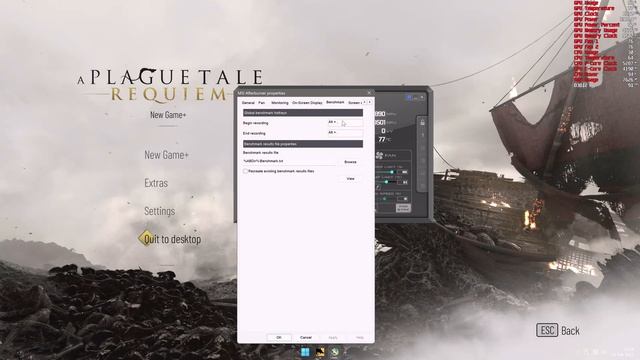Viewport: 640px width, 360px height.
Task: Select New Game+ in the game menu
Action: point(167,155)
